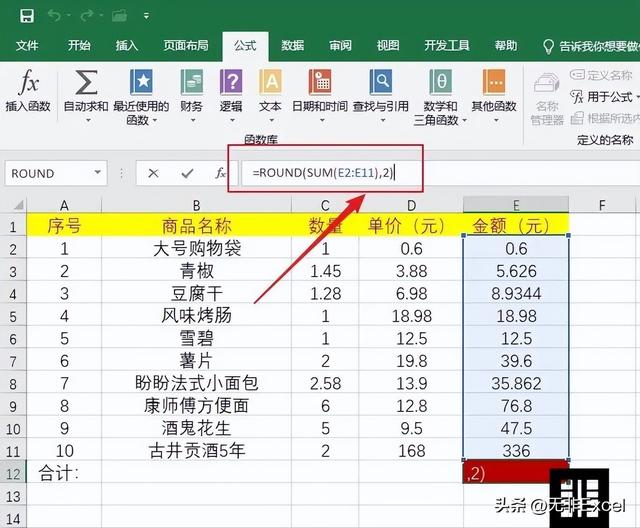Select column C header
This screenshot has width=640, height=528.
pos(325,205)
